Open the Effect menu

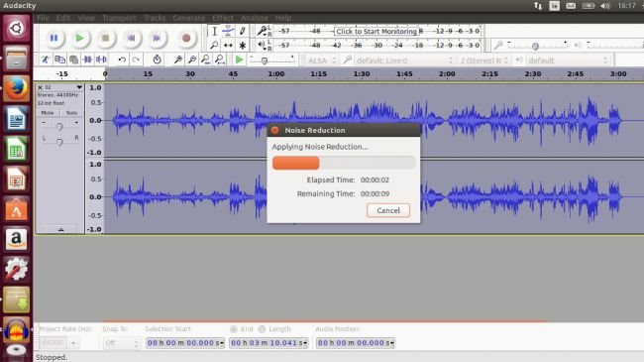pyautogui.click(x=223, y=18)
